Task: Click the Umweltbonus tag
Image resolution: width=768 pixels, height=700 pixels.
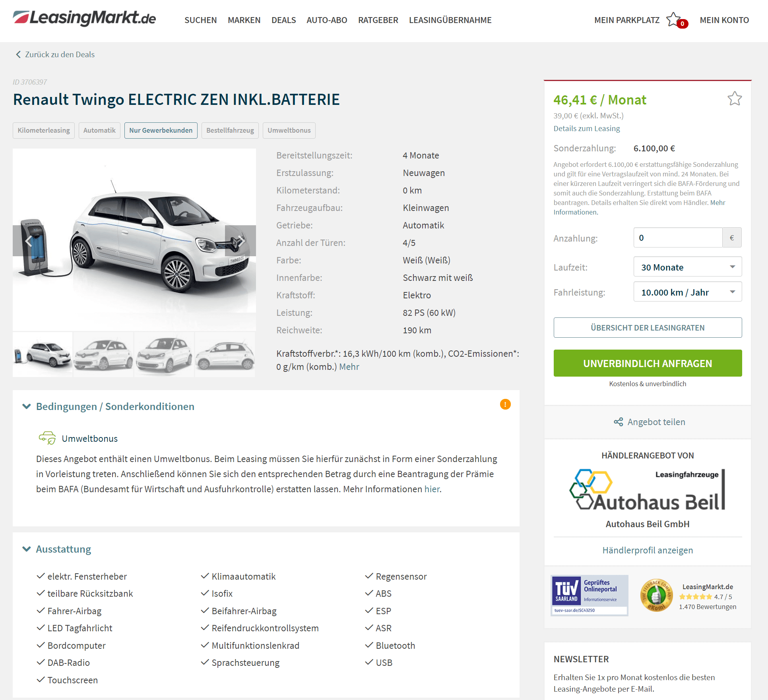Action: [x=289, y=130]
